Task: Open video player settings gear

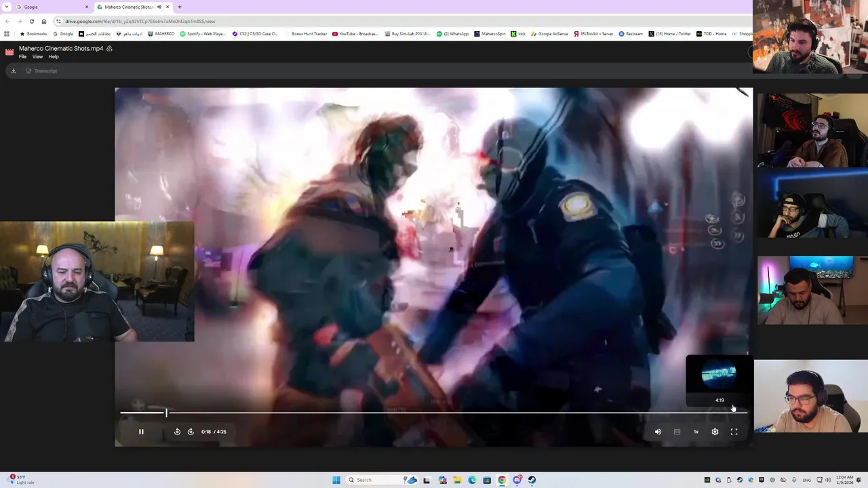Action: tap(715, 432)
